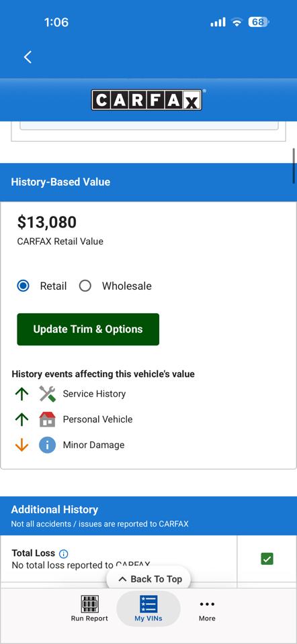The image size is (297, 644).
Task: Tap the Service History wrench icon
Action: tap(47, 394)
